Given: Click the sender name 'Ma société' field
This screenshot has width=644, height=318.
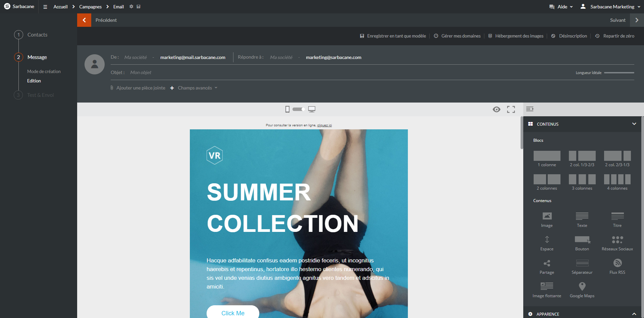Looking at the screenshot, I should tap(136, 57).
